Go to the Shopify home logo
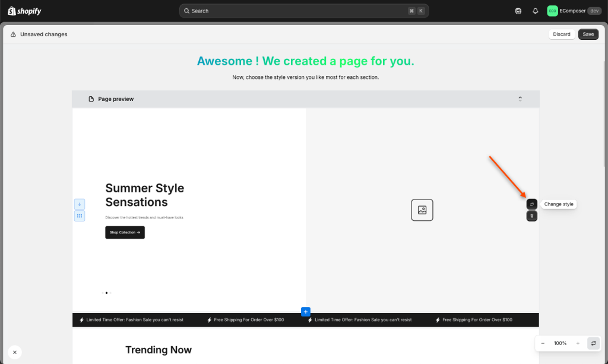This screenshot has height=364, width=608. tap(24, 11)
